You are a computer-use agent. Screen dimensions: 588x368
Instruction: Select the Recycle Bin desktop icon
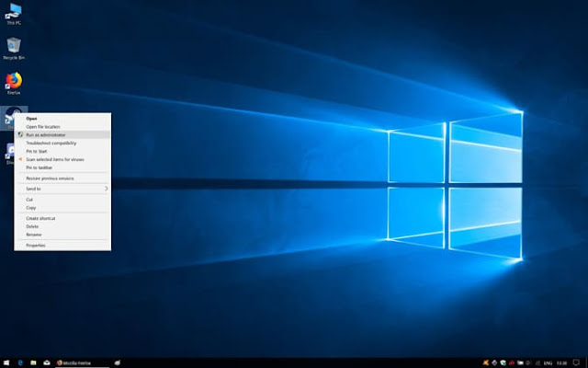(14, 49)
